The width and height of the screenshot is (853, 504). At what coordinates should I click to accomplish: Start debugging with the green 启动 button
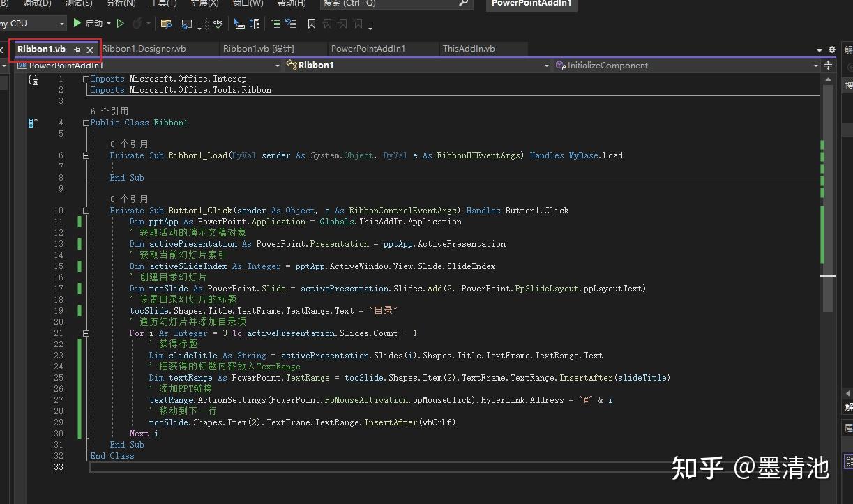click(x=85, y=22)
